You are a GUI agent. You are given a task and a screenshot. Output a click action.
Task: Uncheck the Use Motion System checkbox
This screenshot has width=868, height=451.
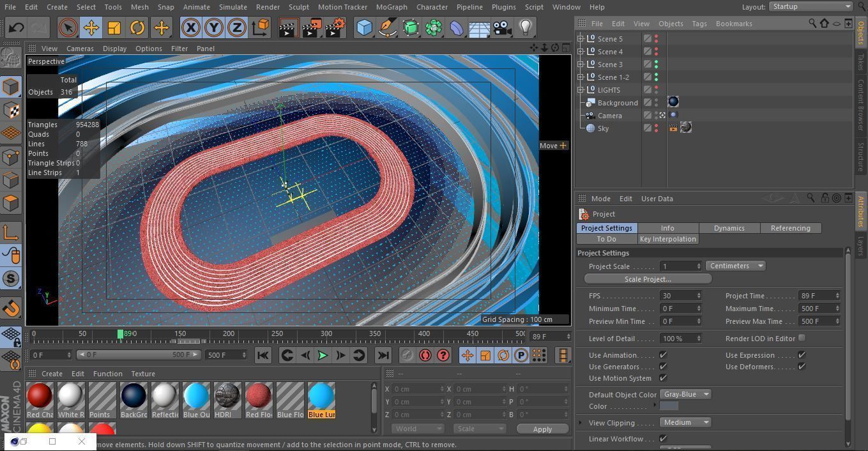coord(663,378)
